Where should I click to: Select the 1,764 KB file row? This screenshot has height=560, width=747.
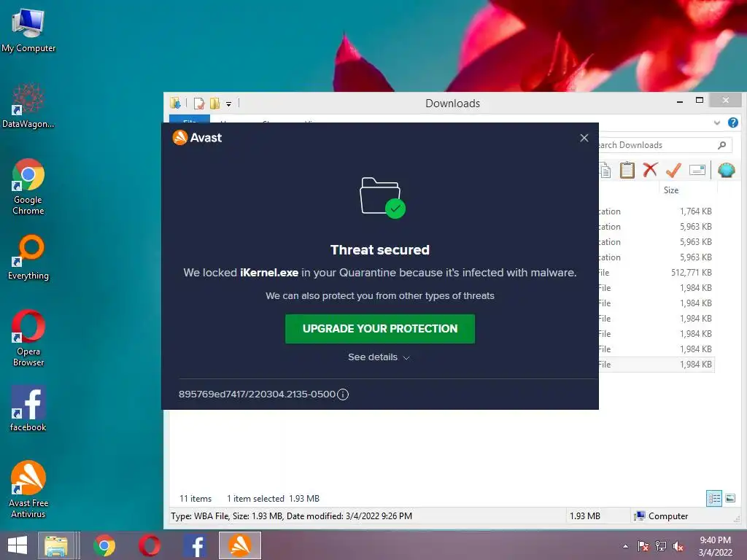(x=657, y=211)
